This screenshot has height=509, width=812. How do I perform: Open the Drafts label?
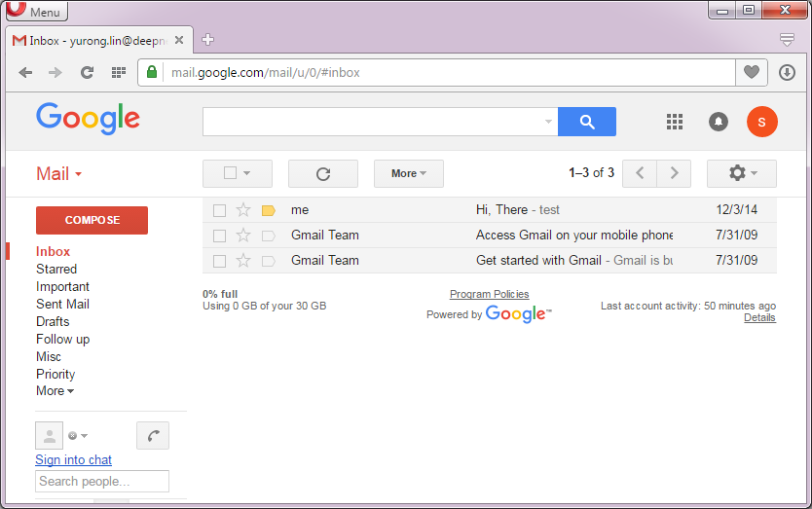53,321
